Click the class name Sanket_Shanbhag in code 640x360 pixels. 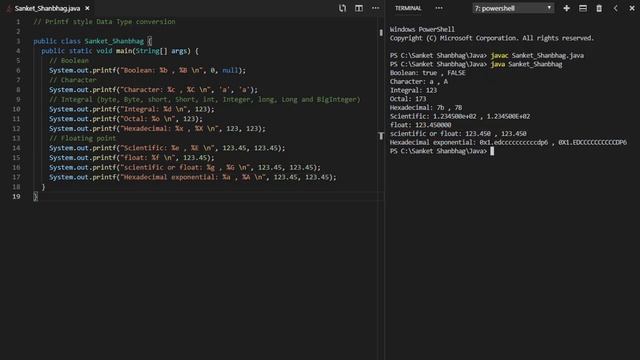[x=114, y=41]
